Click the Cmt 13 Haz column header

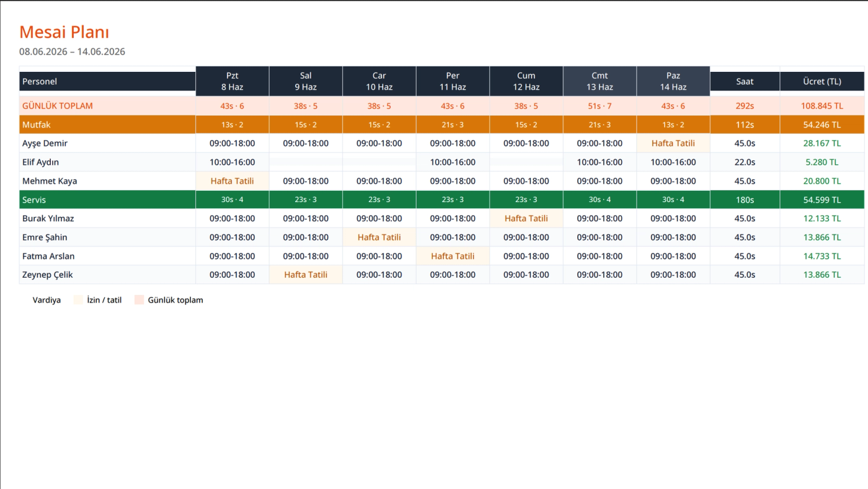[600, 81]
